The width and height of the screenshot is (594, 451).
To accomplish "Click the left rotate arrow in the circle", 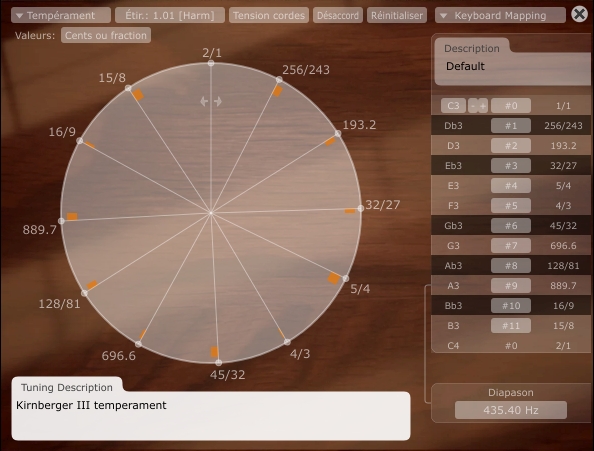I will click(x=204, y=101).
